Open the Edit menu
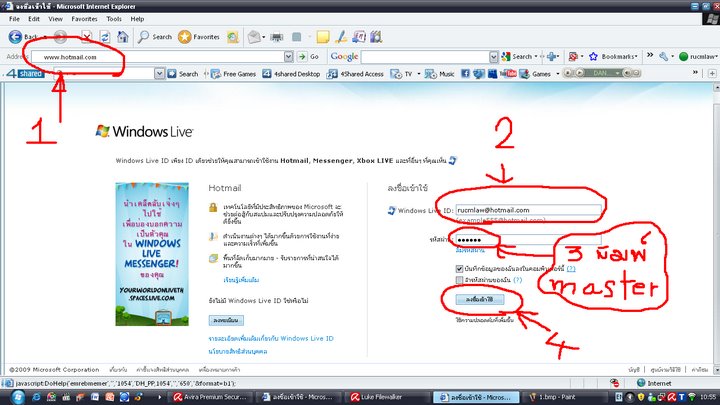The width and height of the screenshot is (720, 405). click(x=34, y=19)
